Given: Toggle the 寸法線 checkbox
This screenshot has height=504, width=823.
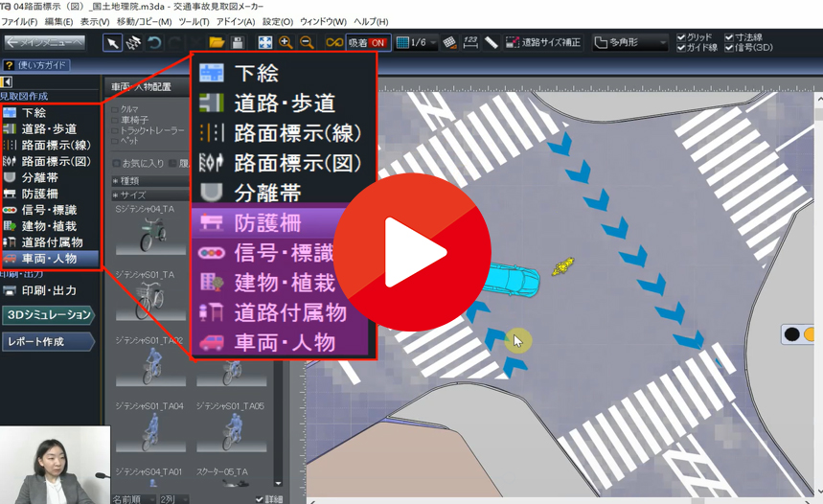Looking at the screenshot, I should click(x=729, y=37).
